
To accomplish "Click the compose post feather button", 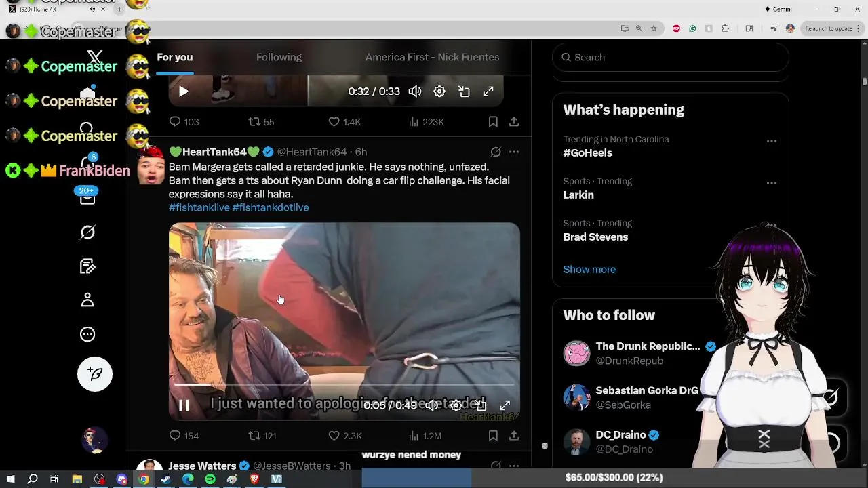I will point(95,374).
